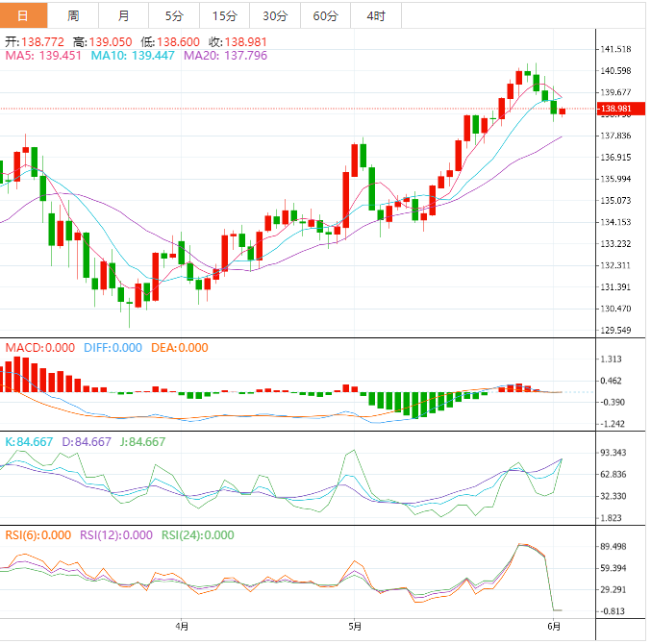Choose the 60分 timeframe tab

pos(325,15)
